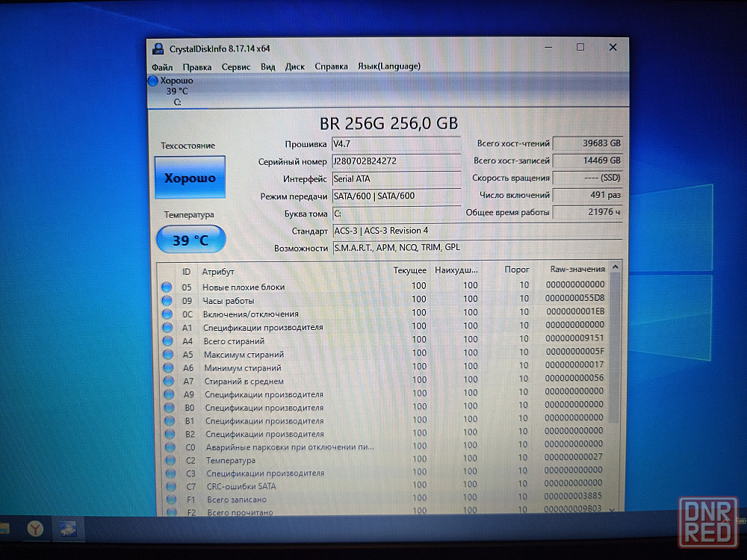Open the Справка menu
The image size is (747, 560).
point(331,66)
